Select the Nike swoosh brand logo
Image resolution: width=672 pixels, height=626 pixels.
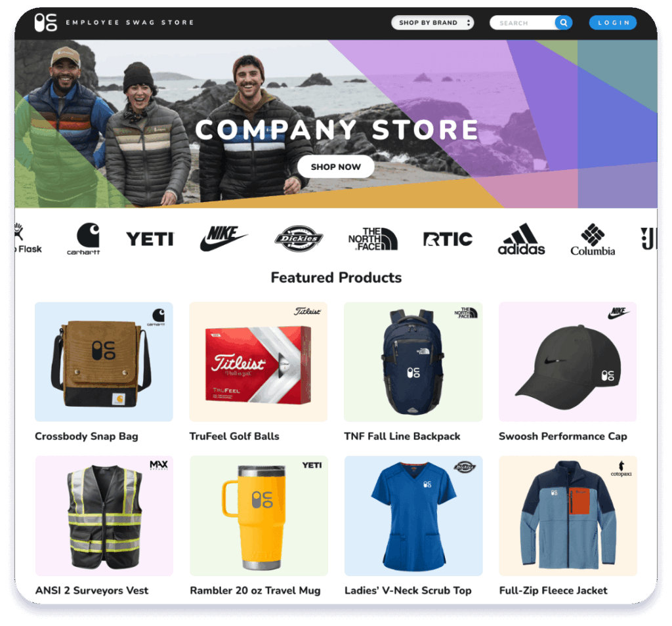(x=224, y=238)
